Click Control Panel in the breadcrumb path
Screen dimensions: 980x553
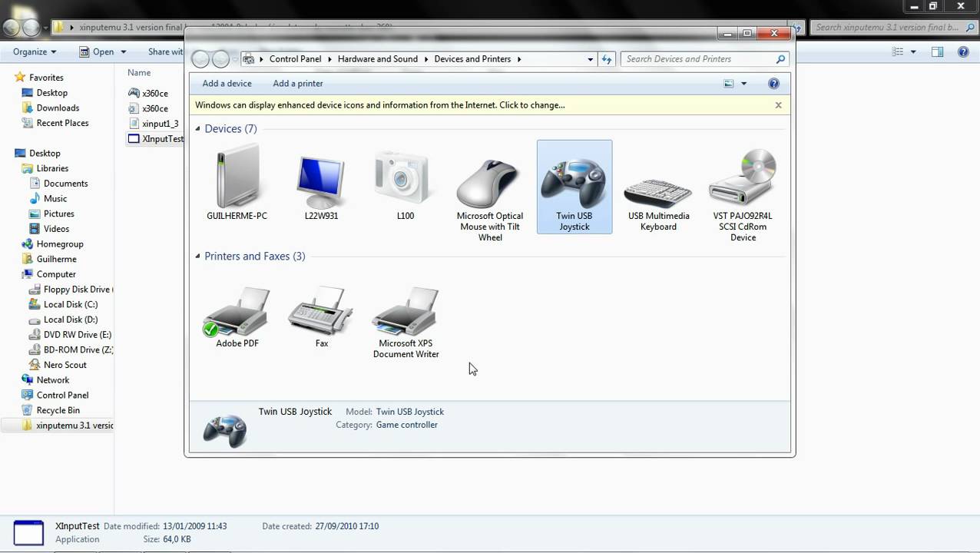[295, 59]
